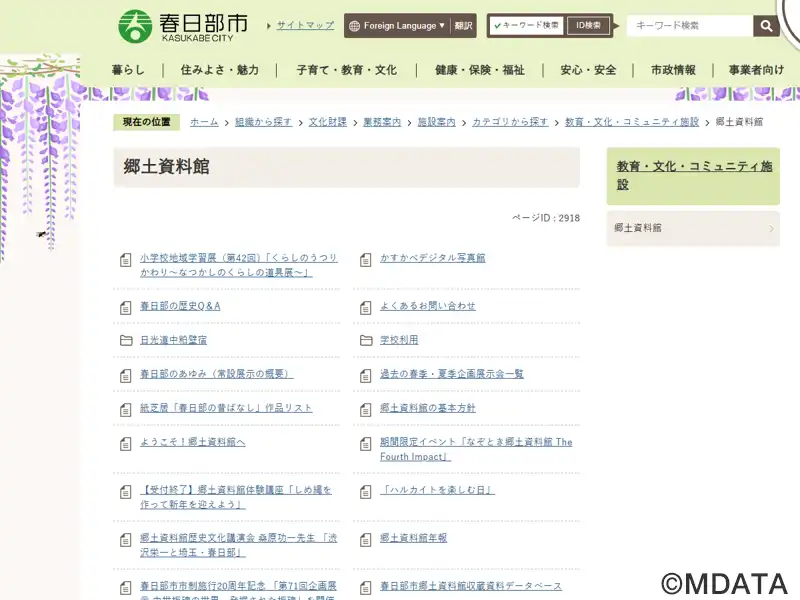This screenshot has width=800, height=600.
Task: Click document icon beside 郷土資料館歴史文化講演会
Action: 126,540
